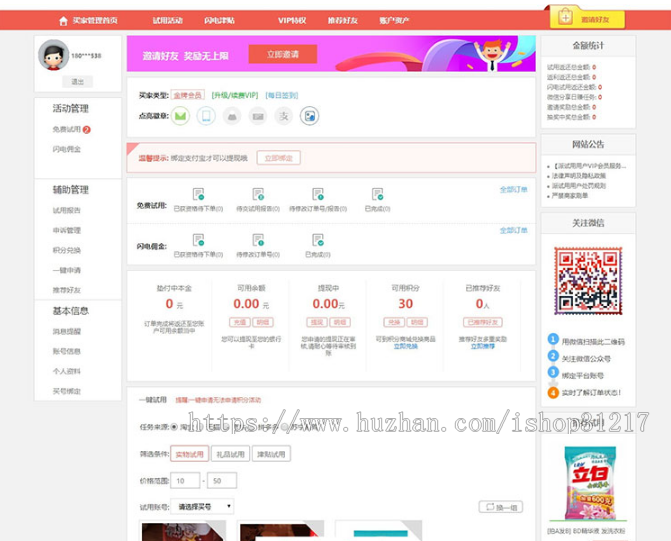Open 试用报告 in the left sidebar

[67, 211]
